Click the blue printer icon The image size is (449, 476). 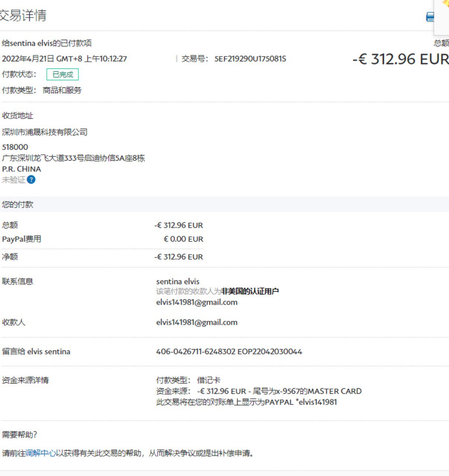pyautogui.click(x=430, y=17)
